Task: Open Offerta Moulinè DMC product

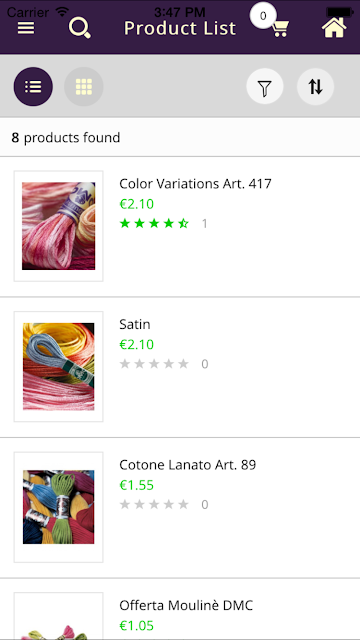Action: pos(186,605)
